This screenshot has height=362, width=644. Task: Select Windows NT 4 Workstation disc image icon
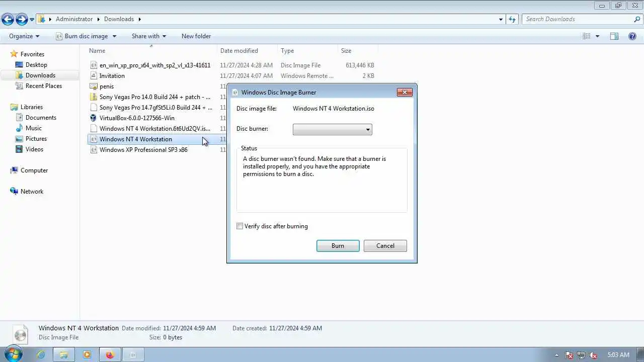coord(93,139)
